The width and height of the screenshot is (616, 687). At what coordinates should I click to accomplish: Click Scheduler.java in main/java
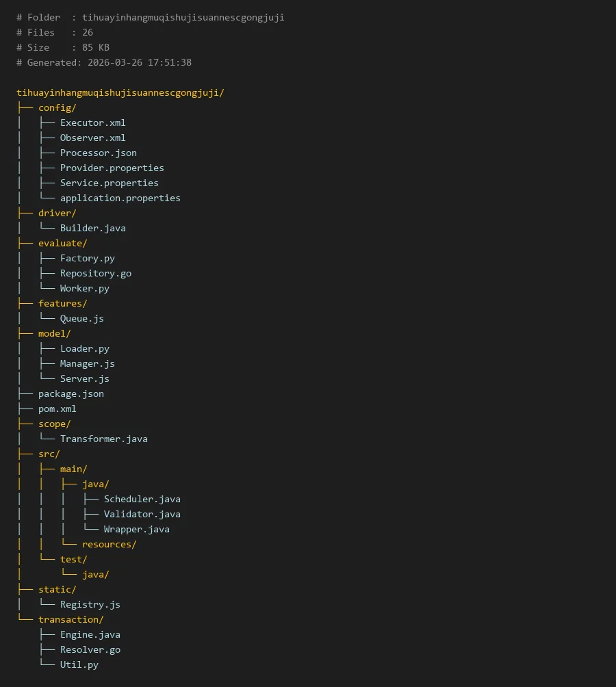pyautogui.click(x=142, y=500)
